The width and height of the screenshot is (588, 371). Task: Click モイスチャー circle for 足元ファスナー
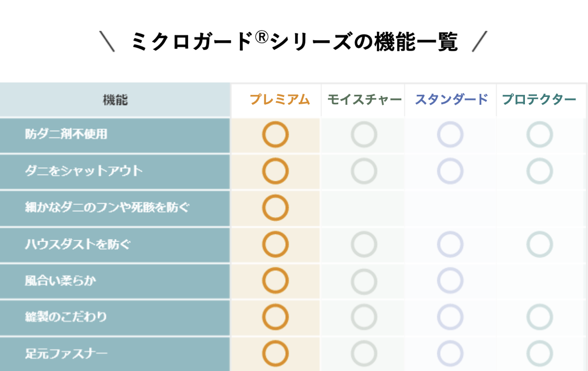364,353
